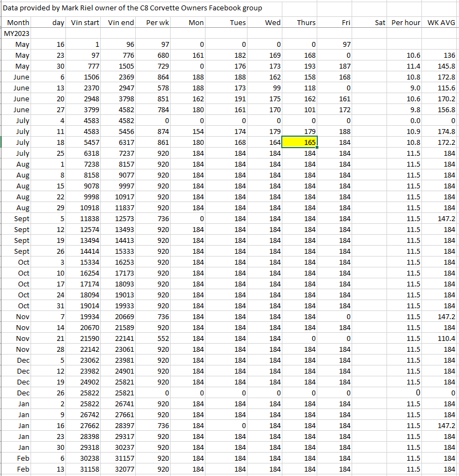Select the Per wk header cell
Image resolution: width=459 pixels, height=476 pixels.
tap(158, 22)
